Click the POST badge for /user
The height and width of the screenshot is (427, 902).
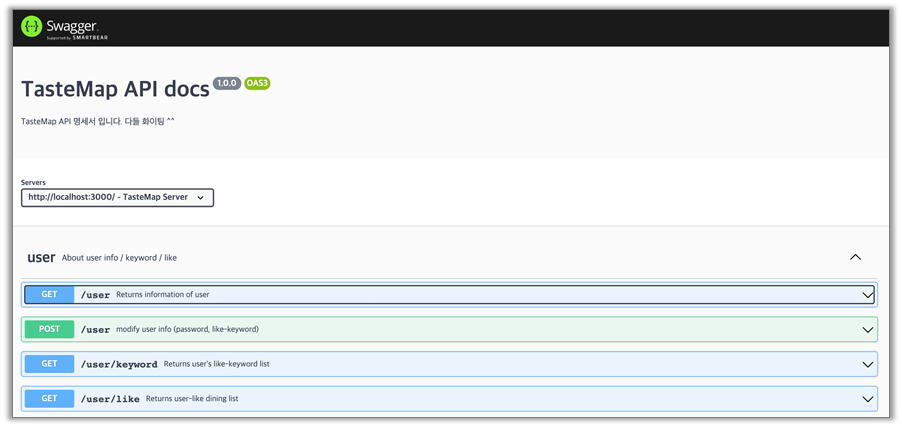[x=49, y=329]
